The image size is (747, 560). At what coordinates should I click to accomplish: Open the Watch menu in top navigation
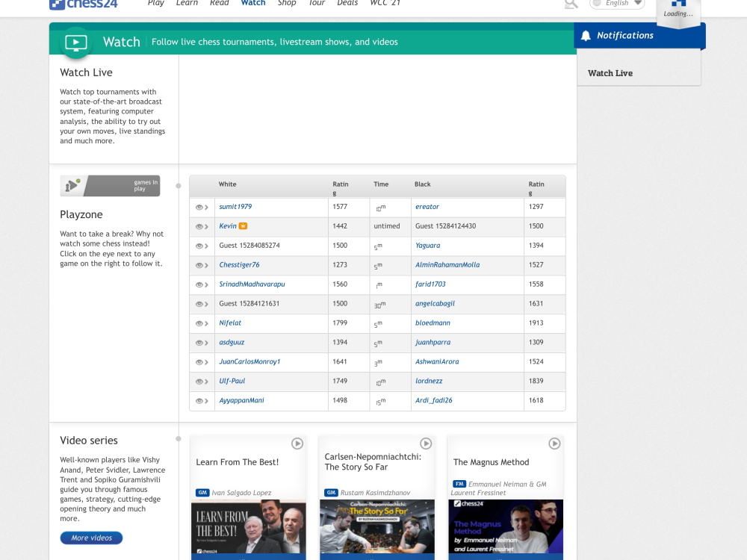coord(253,3)
